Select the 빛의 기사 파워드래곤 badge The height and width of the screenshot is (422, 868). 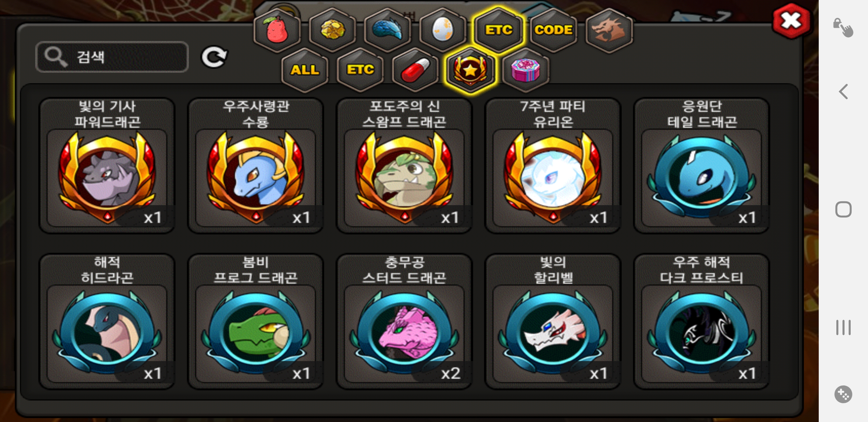tap(107, 166)
